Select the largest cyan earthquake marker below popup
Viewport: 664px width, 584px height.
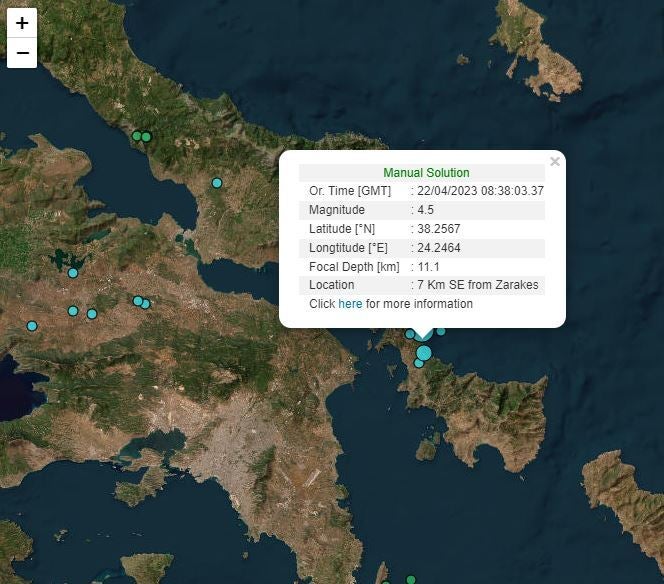click(x=424, y=353)
